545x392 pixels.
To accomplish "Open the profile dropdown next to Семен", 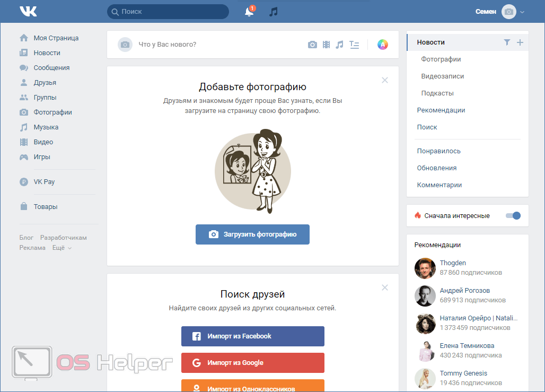I will (522, 12).
